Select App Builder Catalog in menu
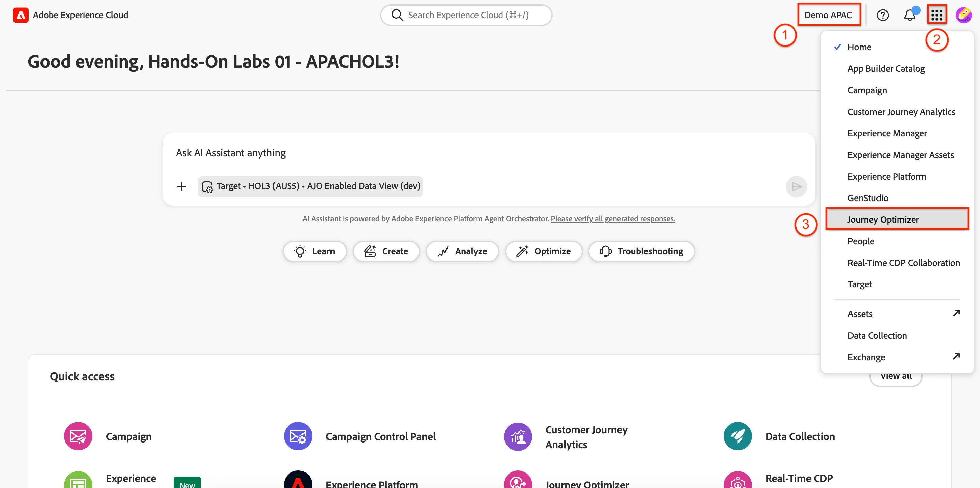The width and height of the screenshot is (980, 488). 897,69
